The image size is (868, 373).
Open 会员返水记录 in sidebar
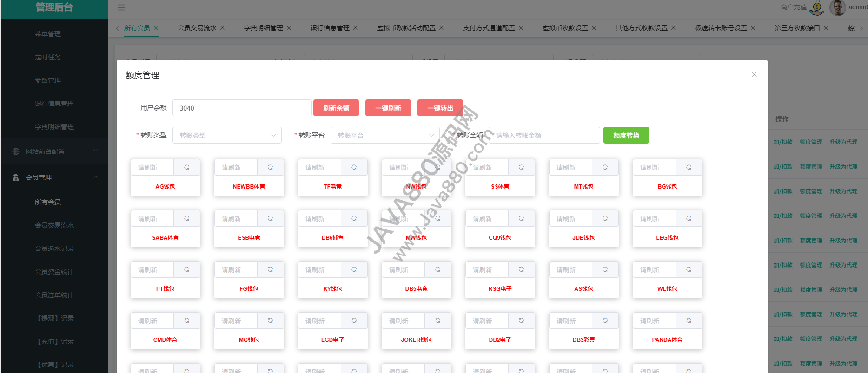54,249
